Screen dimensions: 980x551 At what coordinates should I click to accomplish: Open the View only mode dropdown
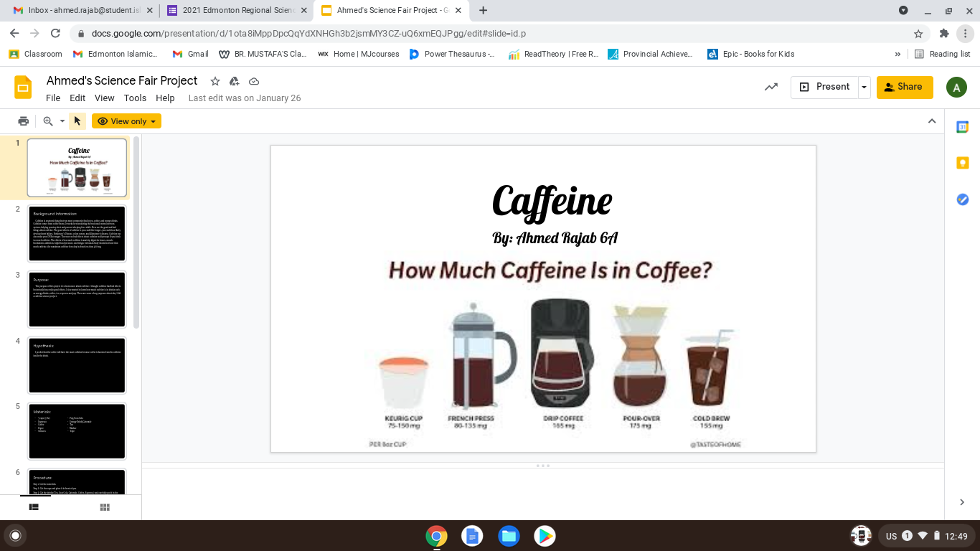pos(126,121)
